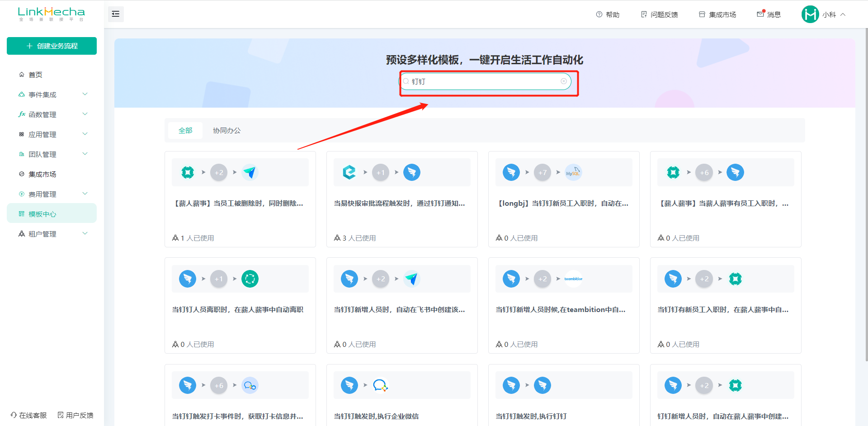
Task: Expand 租户管理 chevron
Action: (85, 233)
